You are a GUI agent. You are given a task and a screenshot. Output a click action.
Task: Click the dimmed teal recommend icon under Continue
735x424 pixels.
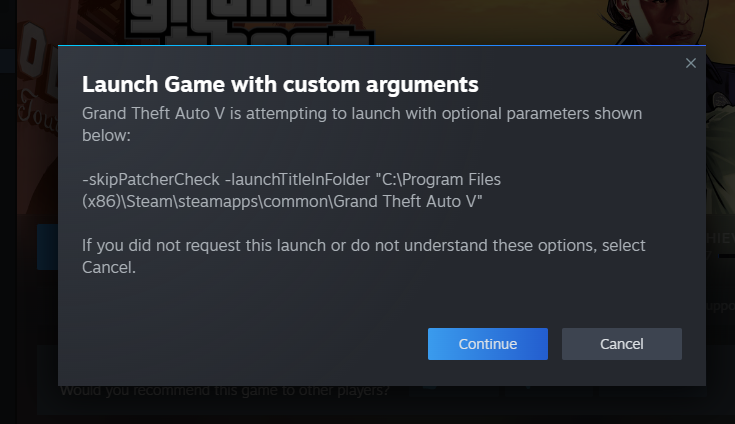[430, 388]
